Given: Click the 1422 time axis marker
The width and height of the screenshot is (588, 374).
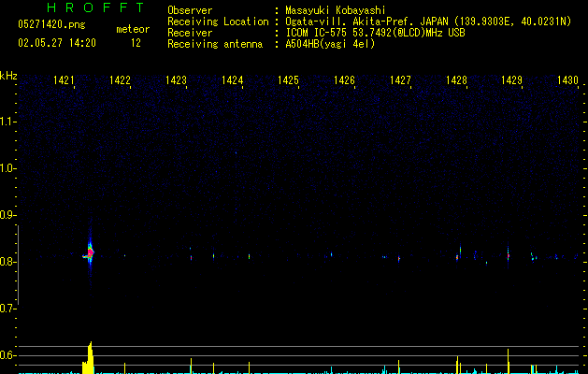Looking at the screenshot, I should coord(120,80).
